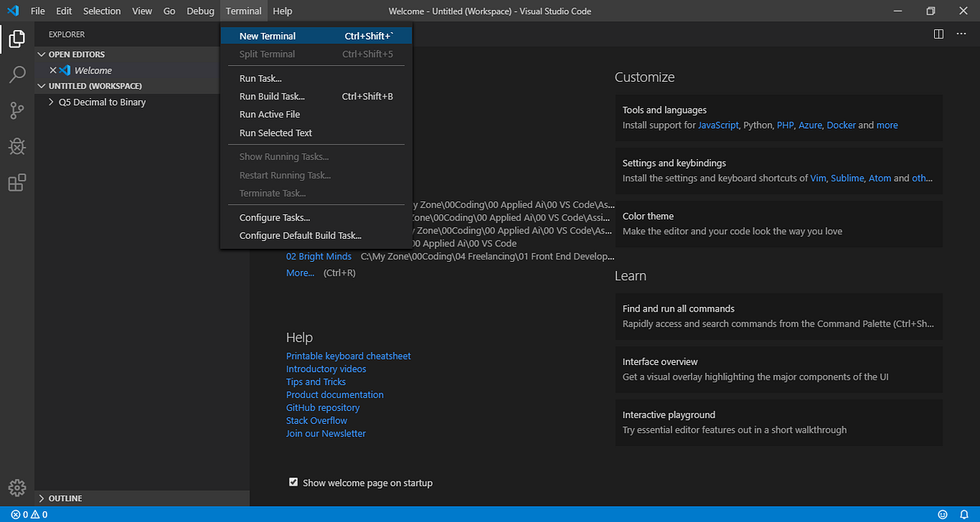The height and width of the screenshot is (522, 980).
Task: Open the Explorer view in activity bar
Action: [17, 38]
